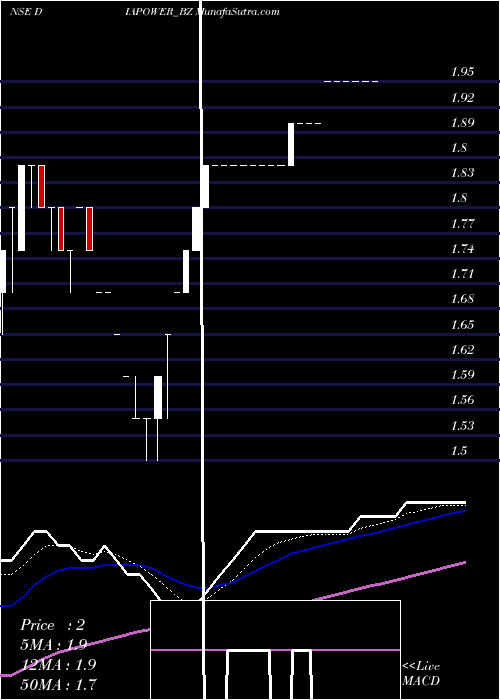Image resolution: width=500 pixels, height=700 pixels.
Task: Click the "50MA : 1.7" readout
Action: point(58,684)
